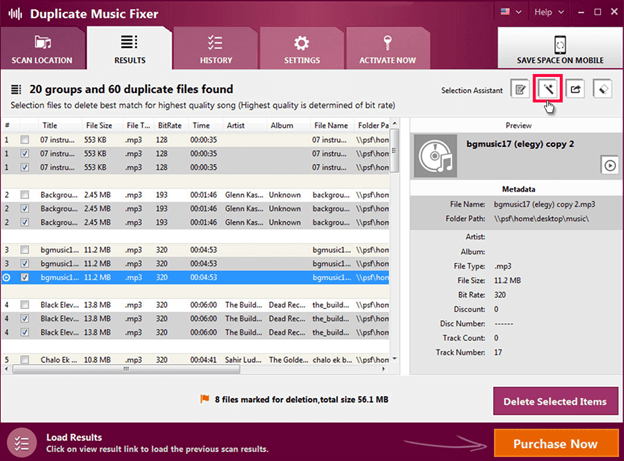Uncheck the highlighted bgmusic1... row checkbox
Viewport: 624px width, 461px height.
coord(25,277)
